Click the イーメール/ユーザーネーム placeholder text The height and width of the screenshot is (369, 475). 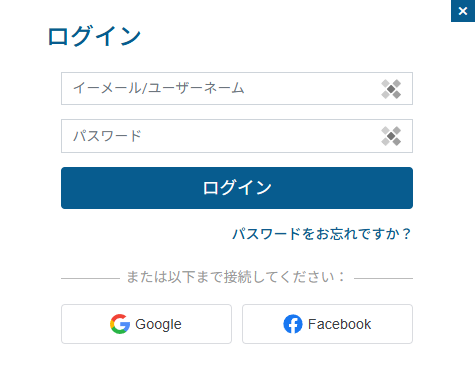tap(159, 88)
